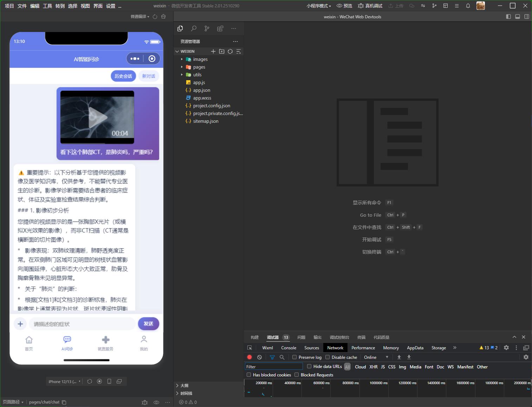Click the symptom description input field
Image resolution: width=532 pixels, height=407 pixels.
pyautogui.click(x=82, y=324)
